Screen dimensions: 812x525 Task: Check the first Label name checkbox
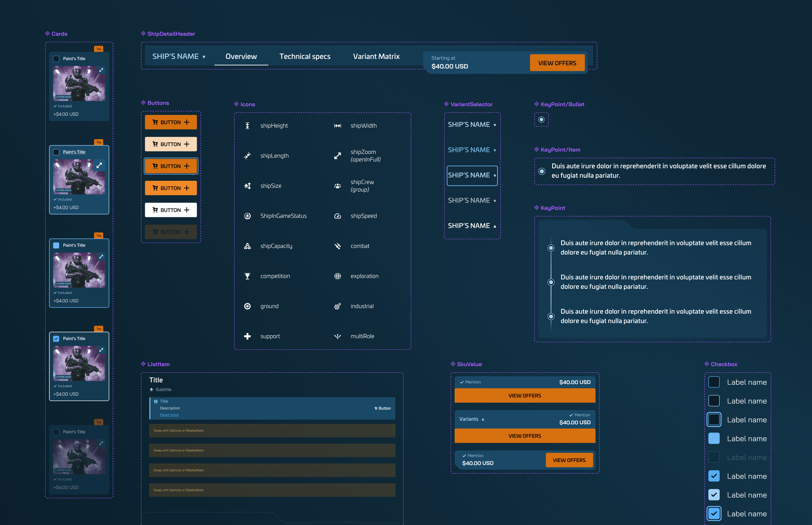[714, 382]
